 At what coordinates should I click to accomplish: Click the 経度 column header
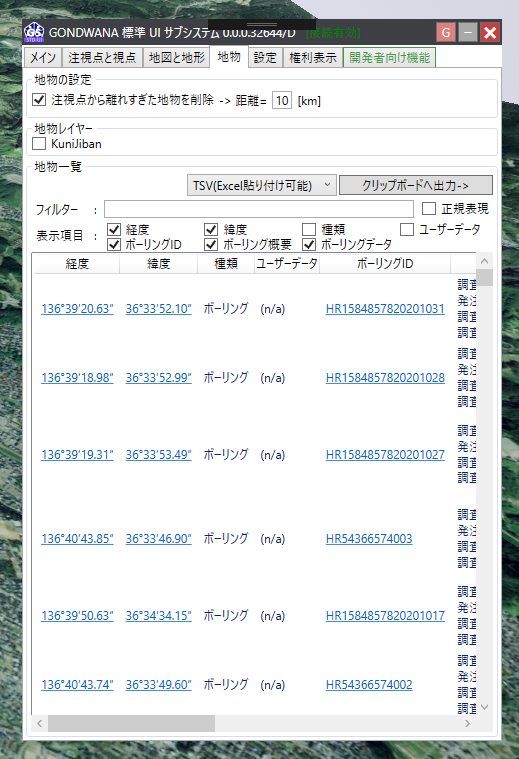[x=77, y=264]
